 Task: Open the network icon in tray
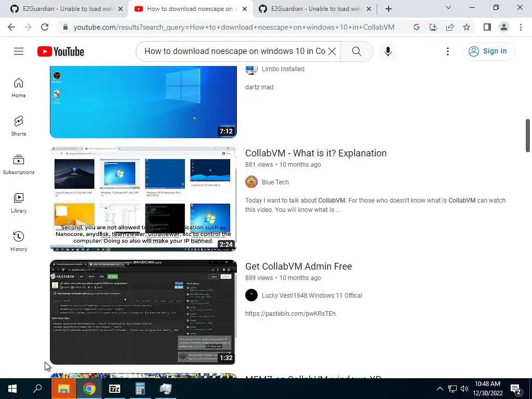[453, 389]
